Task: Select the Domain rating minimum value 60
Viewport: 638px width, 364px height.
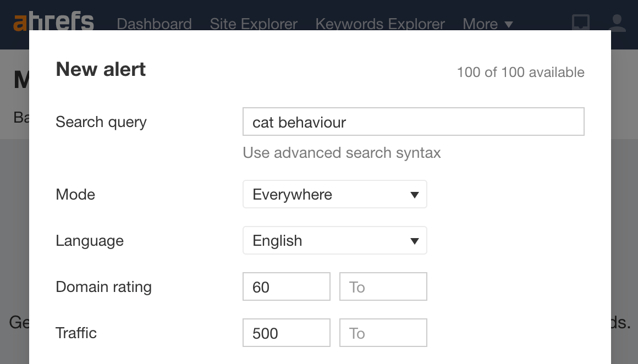Action: coord(286,286)
